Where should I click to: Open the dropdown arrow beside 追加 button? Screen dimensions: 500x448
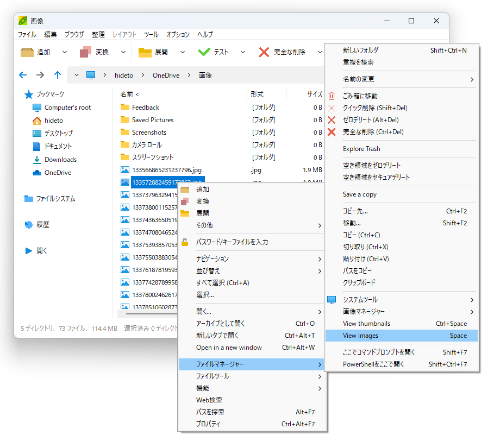pos(64,52)
